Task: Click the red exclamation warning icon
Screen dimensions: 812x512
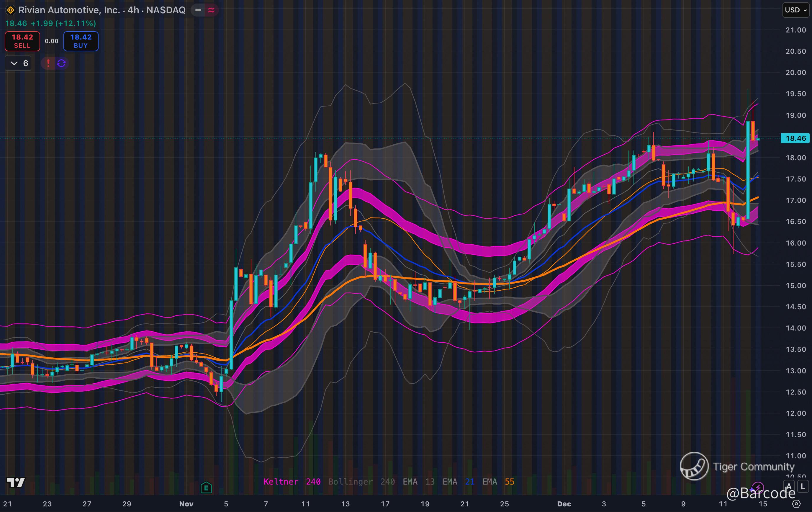Action: pos(48,63)
